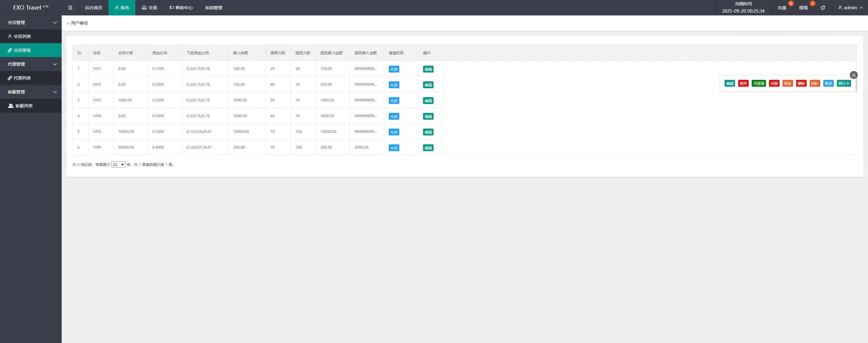Collapse the 代理管理 sidebar group

pos(31,64)
